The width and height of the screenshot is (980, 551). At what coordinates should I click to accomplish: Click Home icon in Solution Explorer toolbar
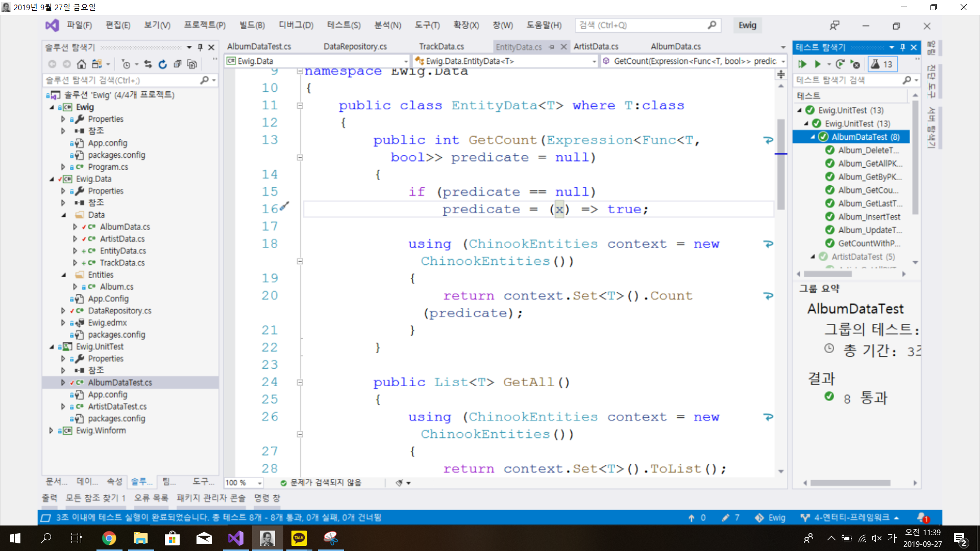click(x=81, y=64)
